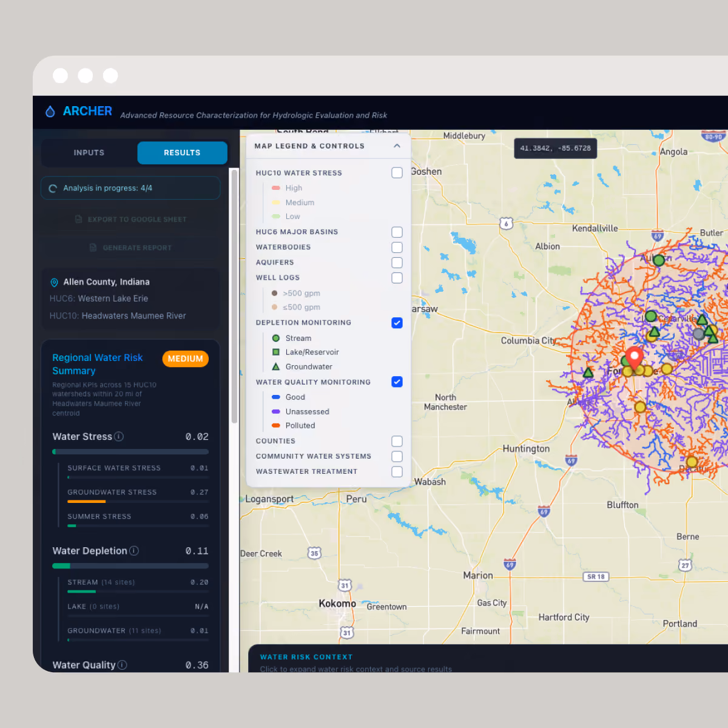Click the Unassessed water quality swatch
Viewport: 728px width, 728px height.
click(276, 411)
